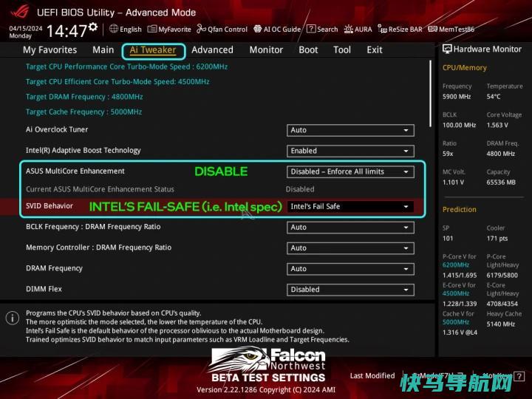Toggle ReSize BAR option

click(400, 29)
